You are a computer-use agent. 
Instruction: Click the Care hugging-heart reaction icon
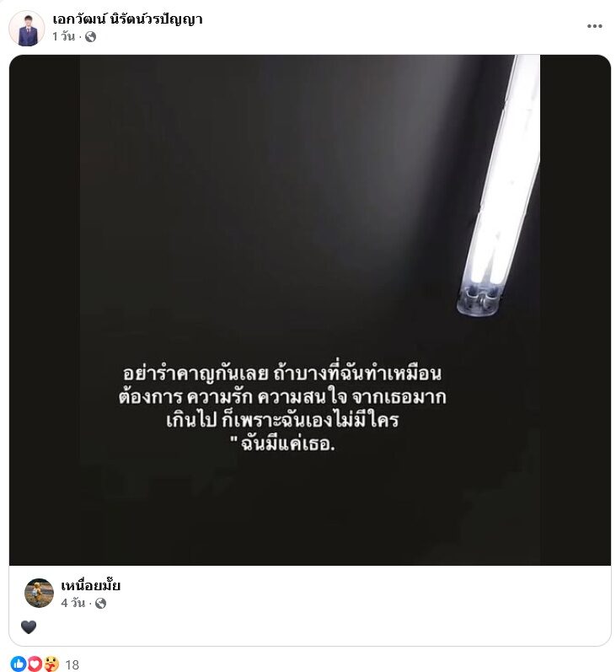pos(51,664)
